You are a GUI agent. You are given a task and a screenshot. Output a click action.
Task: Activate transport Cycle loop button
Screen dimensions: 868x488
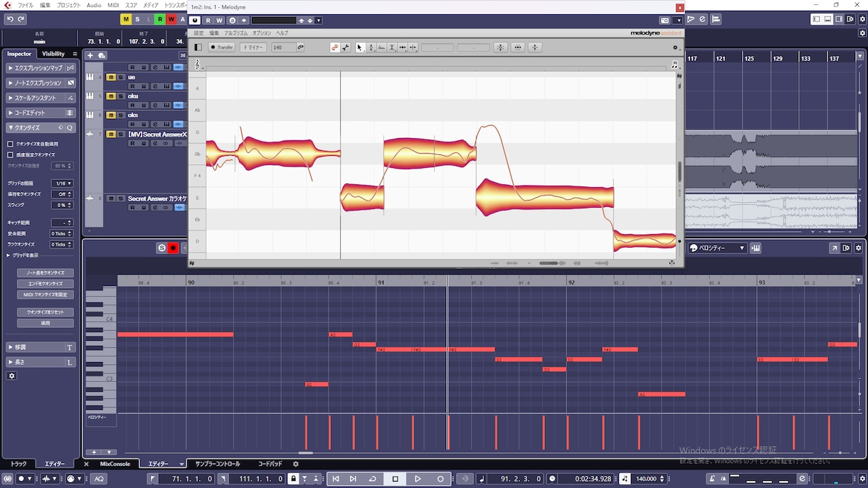pos(372,479)
